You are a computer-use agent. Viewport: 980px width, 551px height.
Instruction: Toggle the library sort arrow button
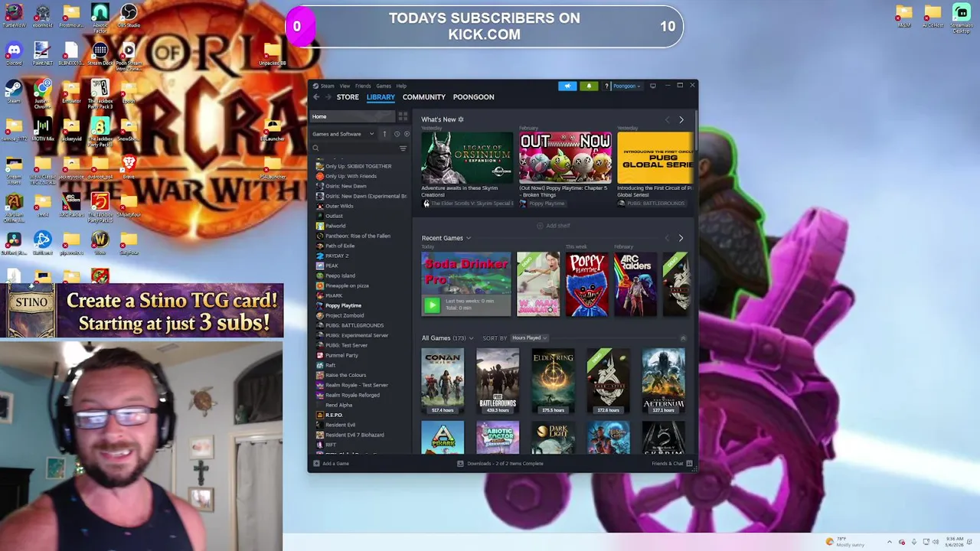(x=384, y=134)
